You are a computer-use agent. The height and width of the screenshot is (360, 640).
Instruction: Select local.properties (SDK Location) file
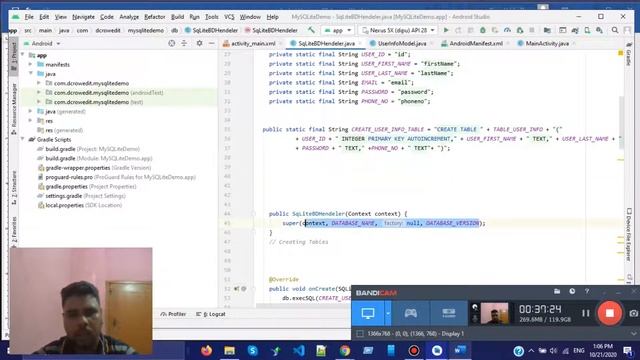[x=80, y=205]
